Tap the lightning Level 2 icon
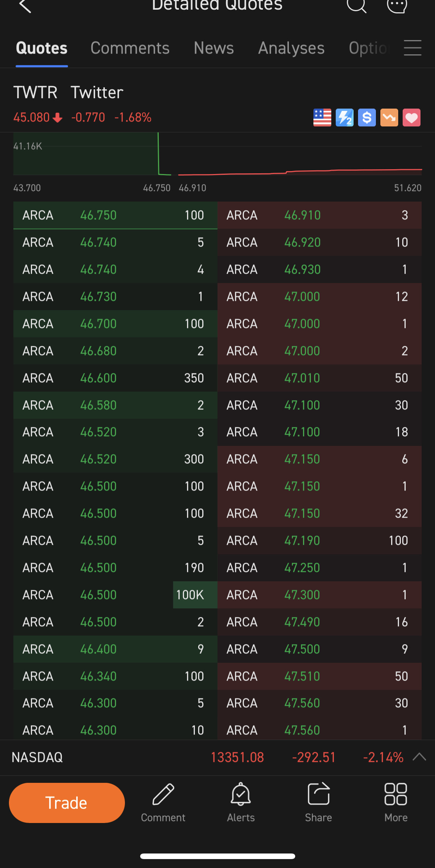 [x=344, y=118]
